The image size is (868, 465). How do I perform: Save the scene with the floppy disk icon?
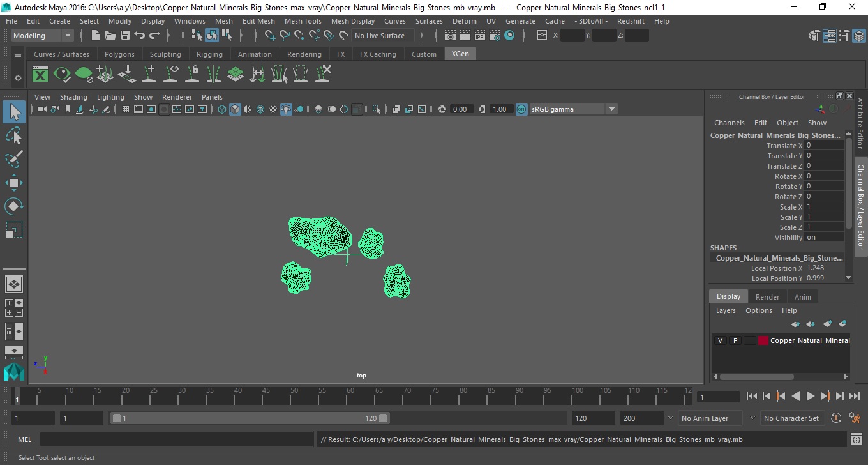click(x=125, y=36)
